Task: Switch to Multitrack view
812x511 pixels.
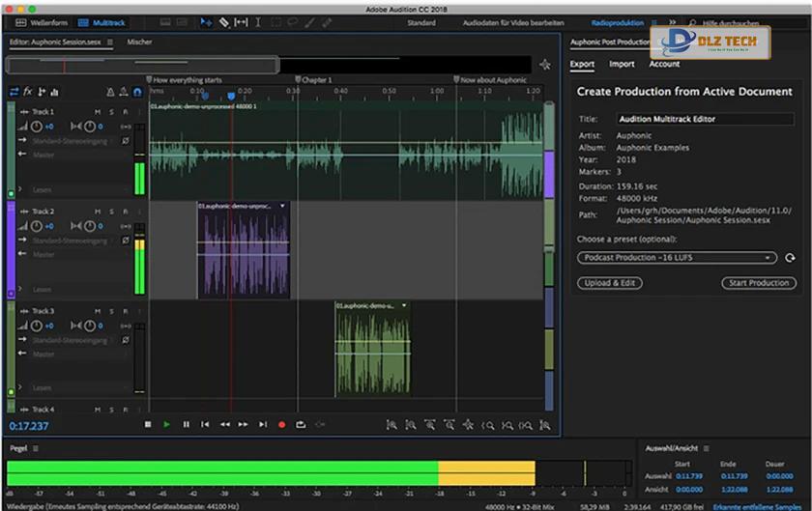Action: tap(102, 23)
